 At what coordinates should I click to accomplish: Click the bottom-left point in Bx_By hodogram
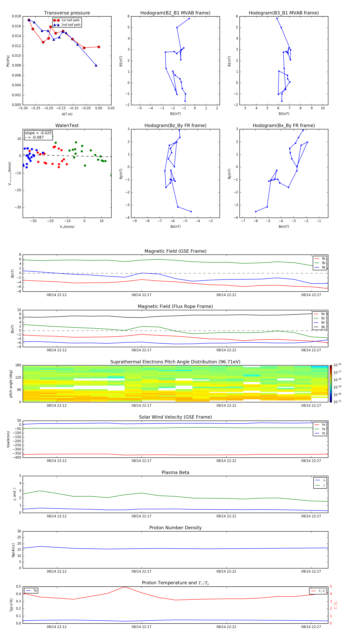click(256, 212)
